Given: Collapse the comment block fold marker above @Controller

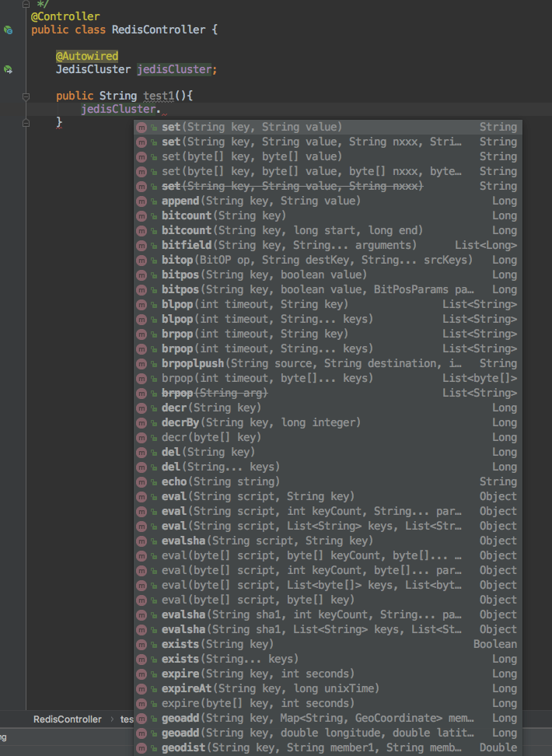Looking at the screenshot, I should point(26,4).
